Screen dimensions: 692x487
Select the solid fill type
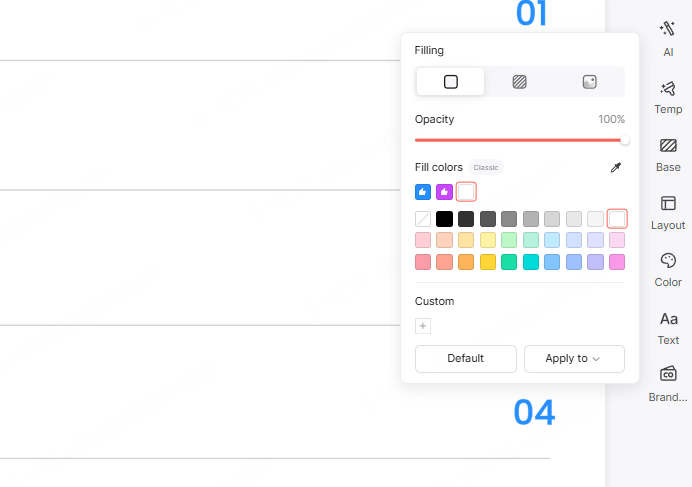[x=451, y=82]
